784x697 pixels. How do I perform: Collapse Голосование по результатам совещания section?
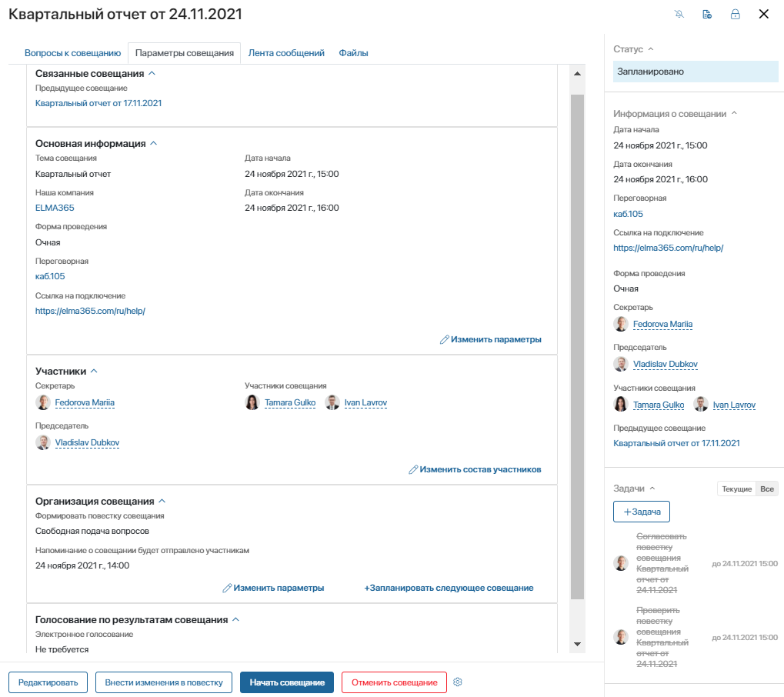coord(236,619)
